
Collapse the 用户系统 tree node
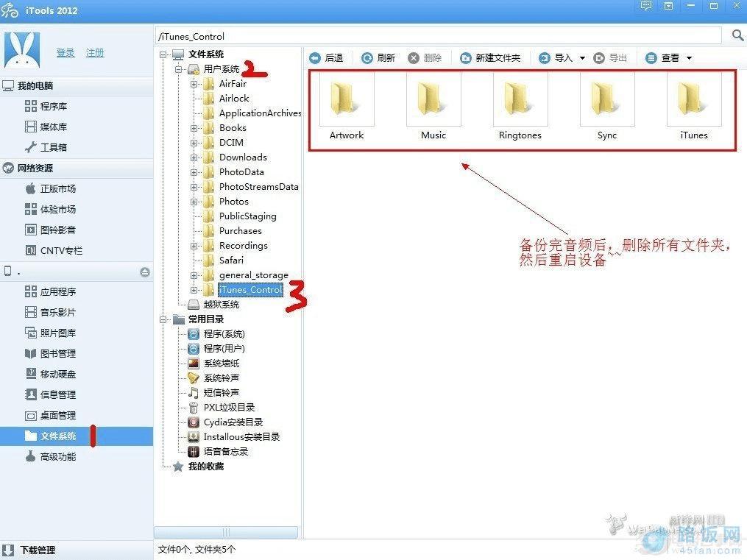[x=178, y=69]
